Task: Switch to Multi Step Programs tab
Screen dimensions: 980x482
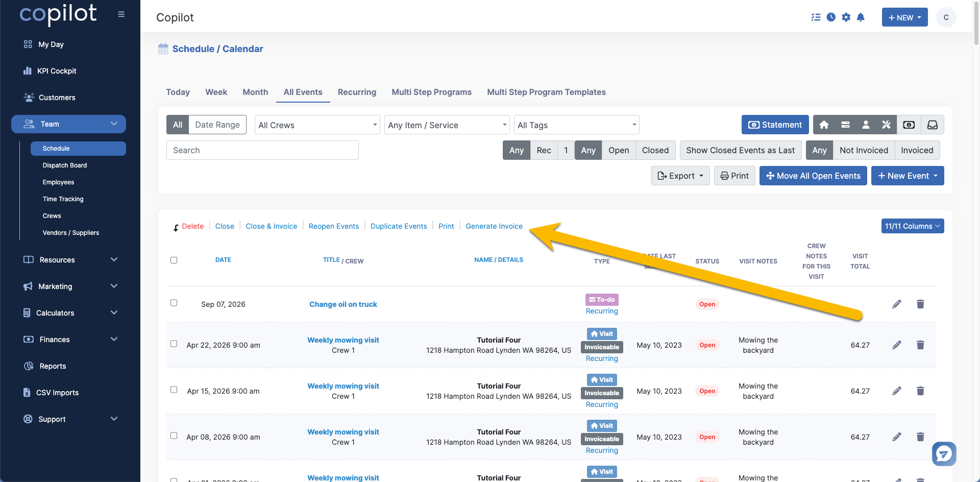Action: pos(431,92)
